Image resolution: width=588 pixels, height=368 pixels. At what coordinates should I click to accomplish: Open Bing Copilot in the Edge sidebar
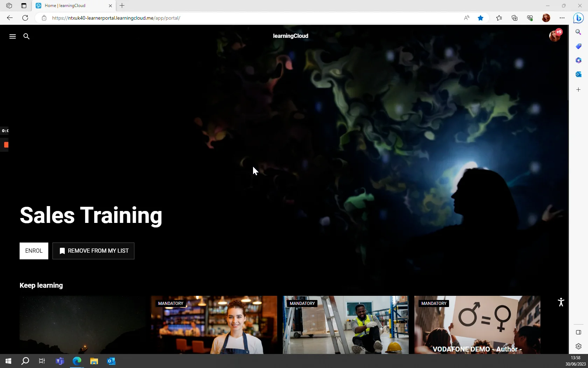click(x=578, y=18)
